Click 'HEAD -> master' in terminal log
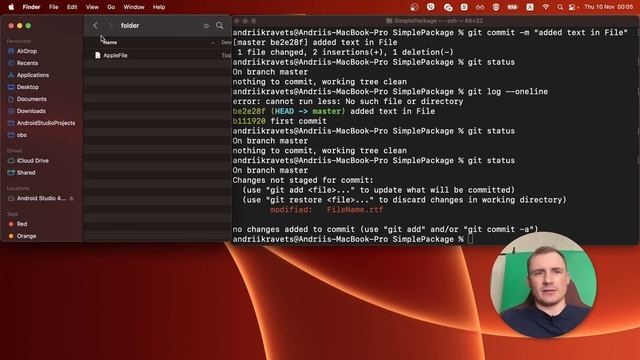Screen dimensions: 640x360 tap(308, 111)
